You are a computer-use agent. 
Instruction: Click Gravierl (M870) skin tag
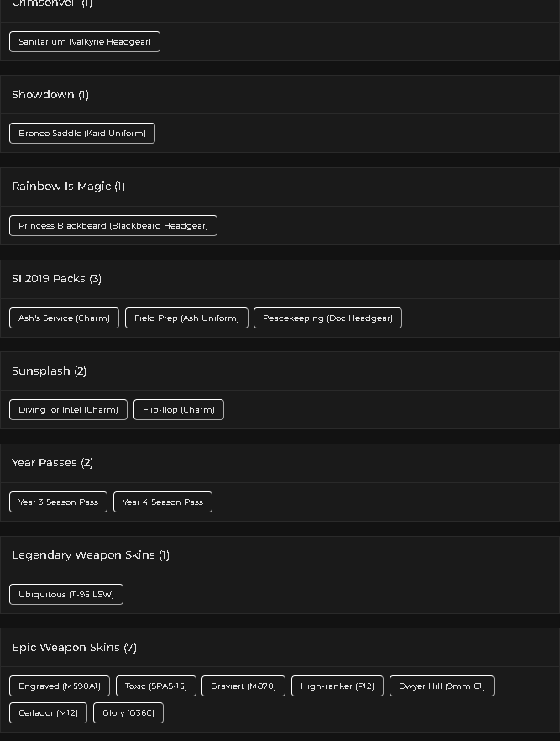tap(243, 686)
